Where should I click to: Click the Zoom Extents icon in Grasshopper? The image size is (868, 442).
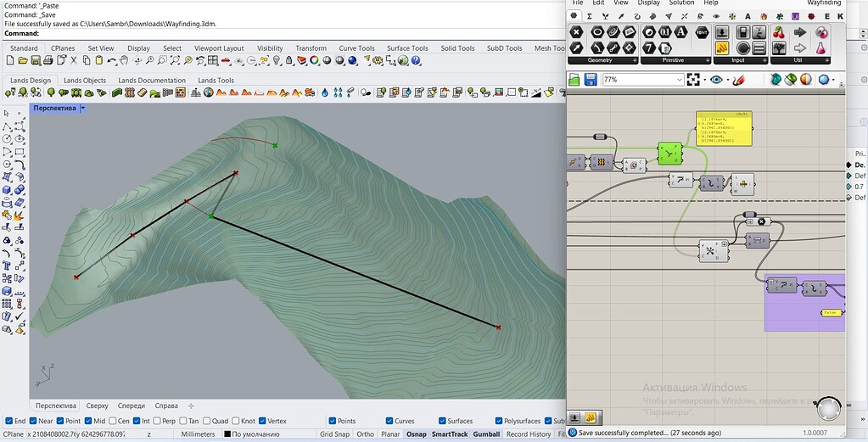pyautogui.click(x=694, y=80)
